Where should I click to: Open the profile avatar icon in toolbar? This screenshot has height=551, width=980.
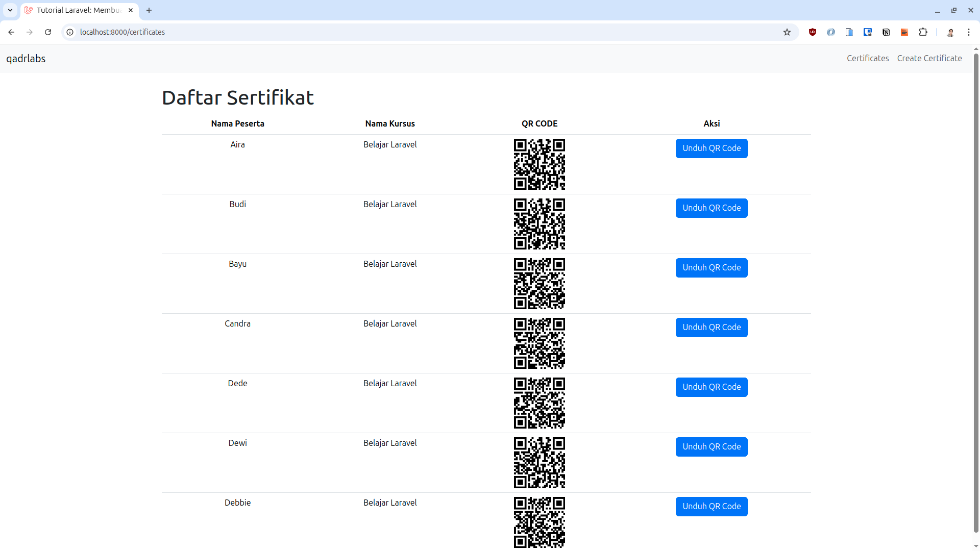pyautogui.click(x=950, y=32)
